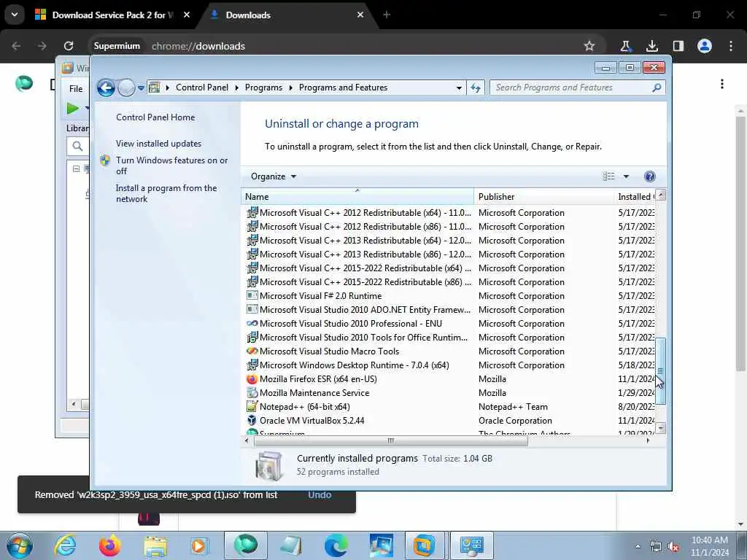Open the browser profile avatar
The height and width of the screenshot is (560, 747).
(x=705, y=46)
